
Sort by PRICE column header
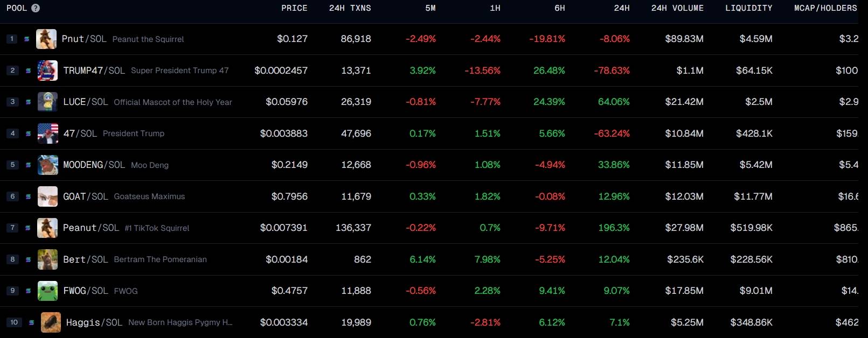[294, 8]
